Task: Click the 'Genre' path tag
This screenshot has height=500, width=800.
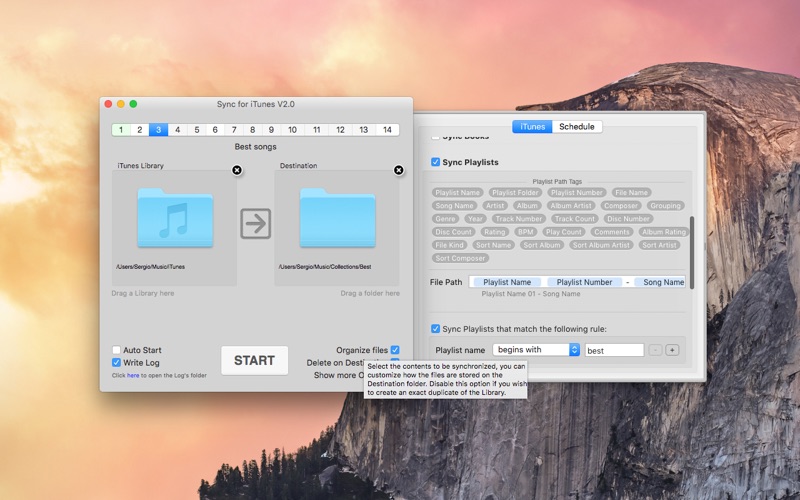Action: [445, 219]
